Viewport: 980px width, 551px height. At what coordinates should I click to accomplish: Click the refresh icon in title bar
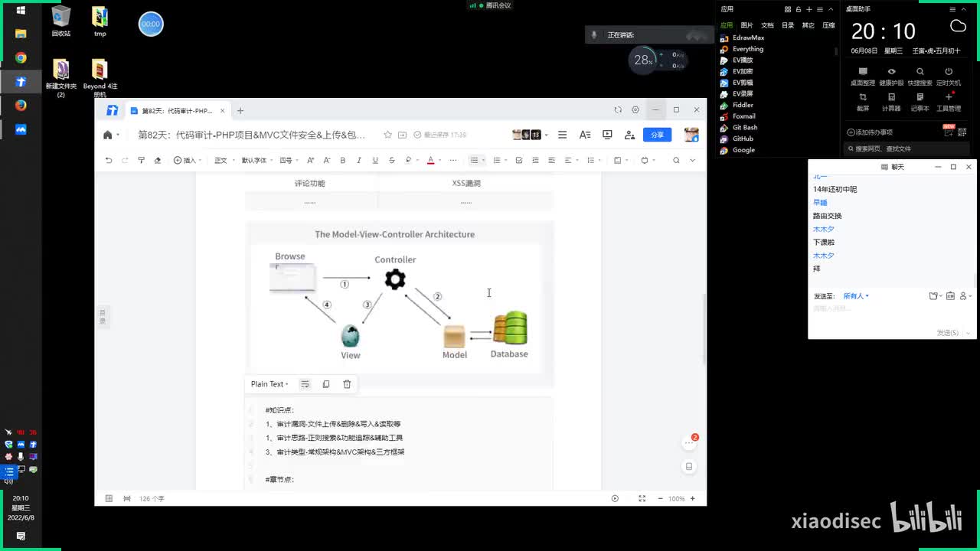tap(618, 110)
